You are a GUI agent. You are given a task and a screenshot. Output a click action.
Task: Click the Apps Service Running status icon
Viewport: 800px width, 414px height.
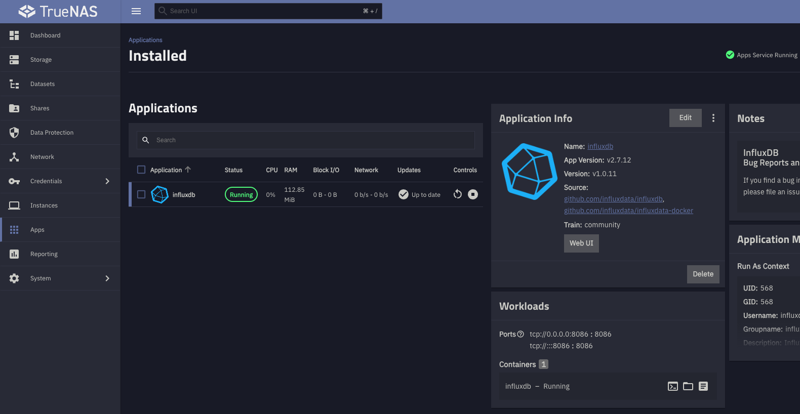pos(730,55)
